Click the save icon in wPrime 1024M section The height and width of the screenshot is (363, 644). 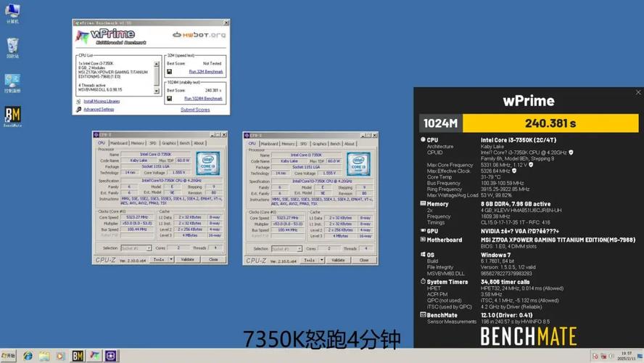[x=169, y=99]
